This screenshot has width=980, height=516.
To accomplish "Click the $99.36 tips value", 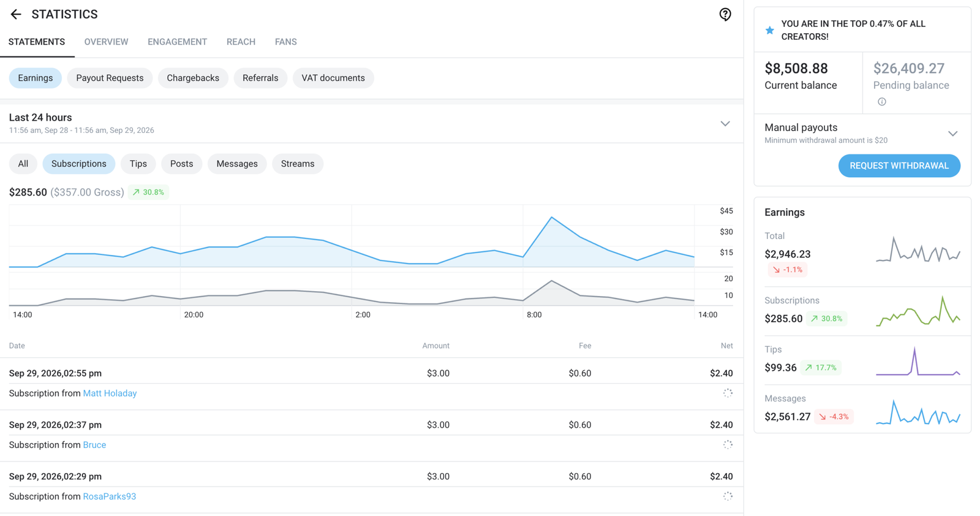I will coord(780,368).
